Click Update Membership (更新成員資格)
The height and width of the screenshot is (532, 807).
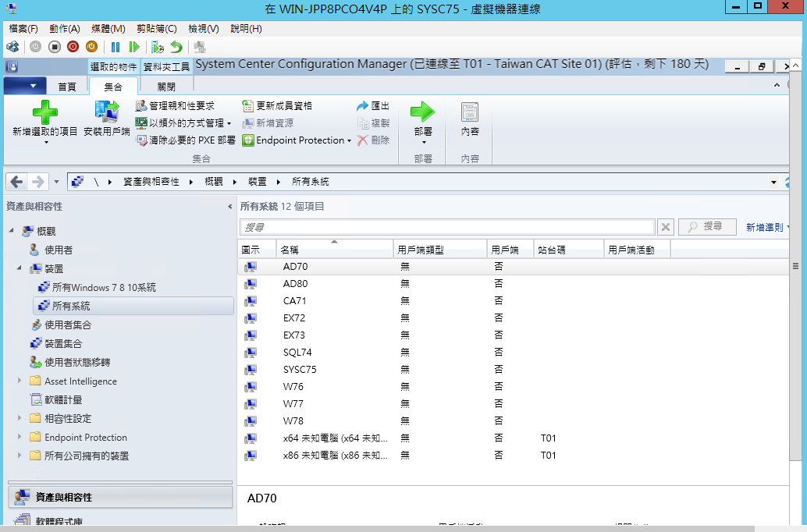[x=277, y=105]
